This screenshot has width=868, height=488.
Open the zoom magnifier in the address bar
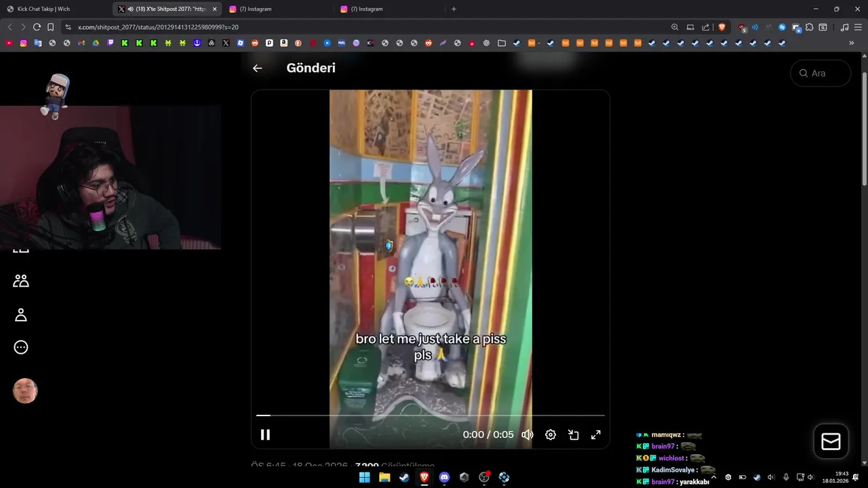click(x=675, y=27)
